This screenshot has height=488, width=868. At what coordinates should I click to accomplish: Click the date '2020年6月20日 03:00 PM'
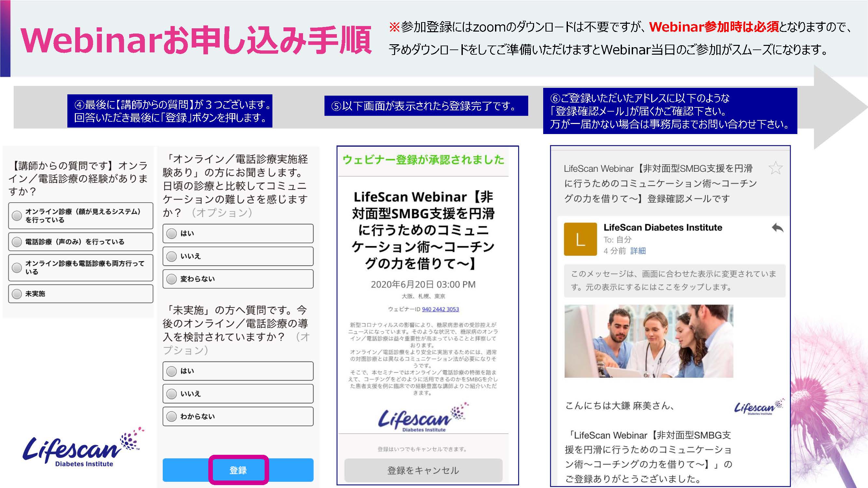[423, 285]
